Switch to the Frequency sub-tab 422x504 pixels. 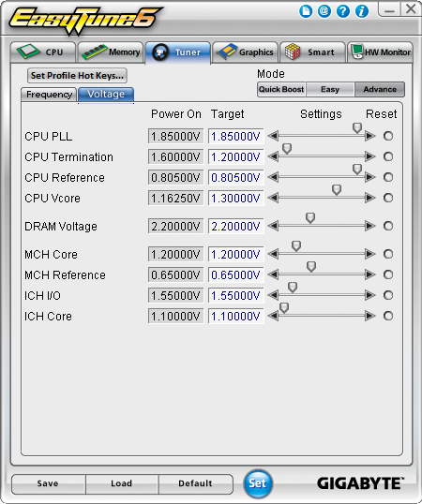pyautogui.click(x=49, y=95)
